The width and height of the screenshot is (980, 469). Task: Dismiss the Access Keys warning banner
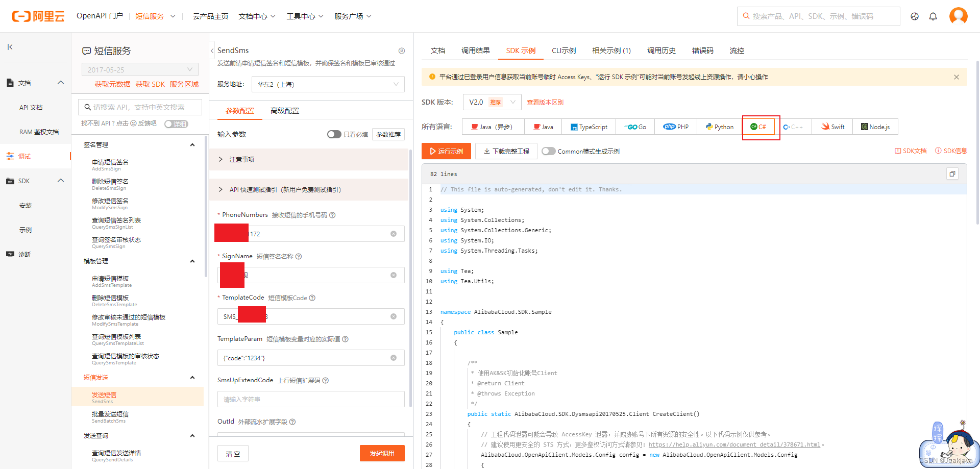[957, 77]
